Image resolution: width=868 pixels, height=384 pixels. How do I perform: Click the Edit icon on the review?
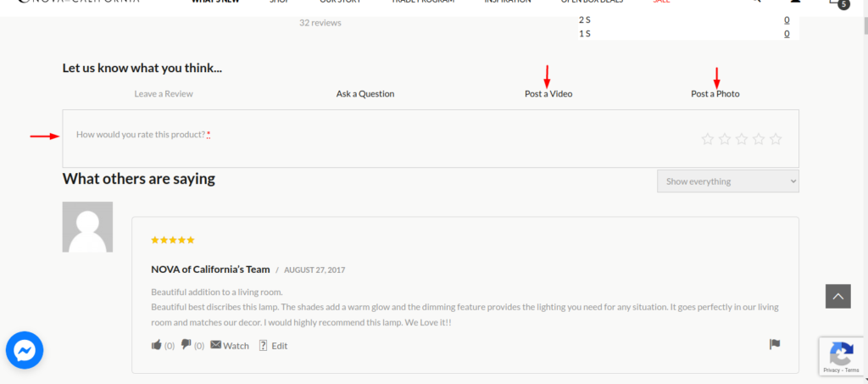click(263, 345)
